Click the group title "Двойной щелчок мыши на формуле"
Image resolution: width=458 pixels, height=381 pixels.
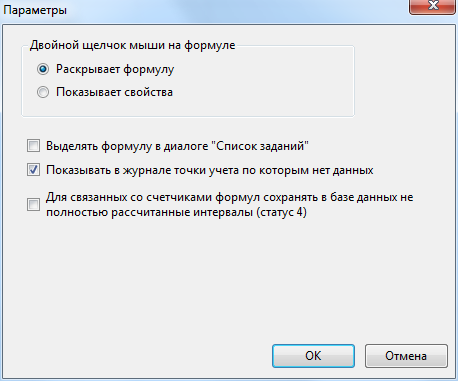click(132, 45)
